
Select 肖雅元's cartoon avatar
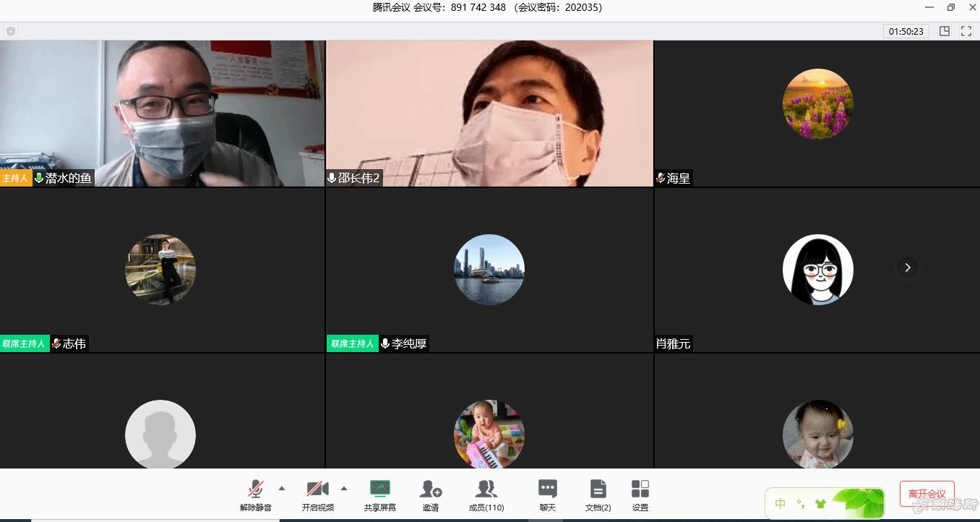point(817,270)
